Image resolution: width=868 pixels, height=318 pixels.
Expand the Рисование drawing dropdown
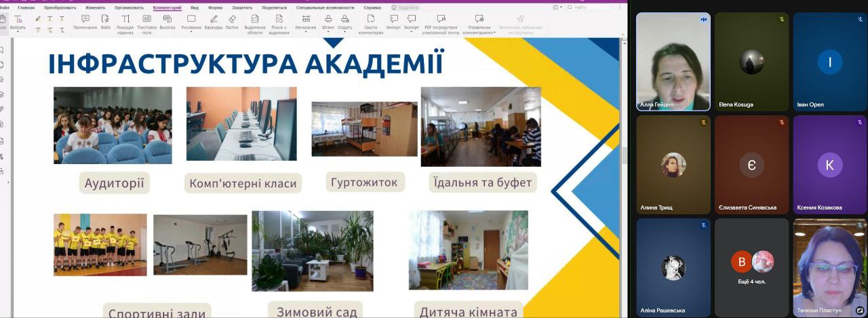click(191, 31)
